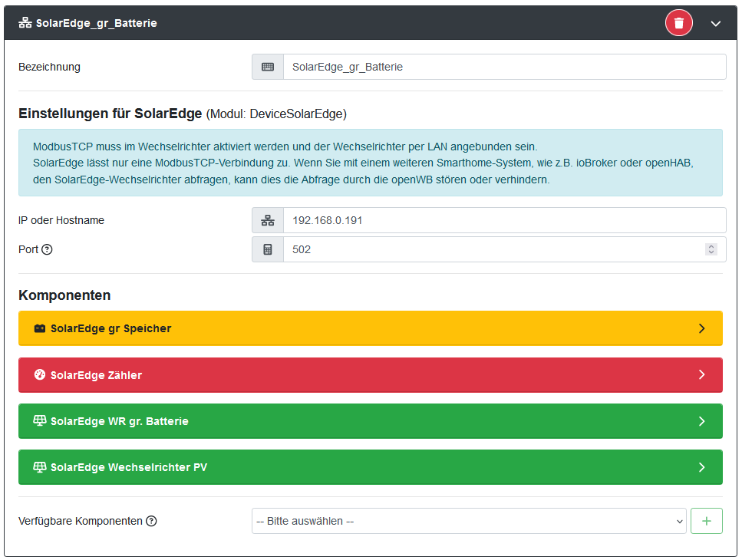The width and height of the screenshot is (742, 560).
Task: Edit the Port number field
Action: 504,249
